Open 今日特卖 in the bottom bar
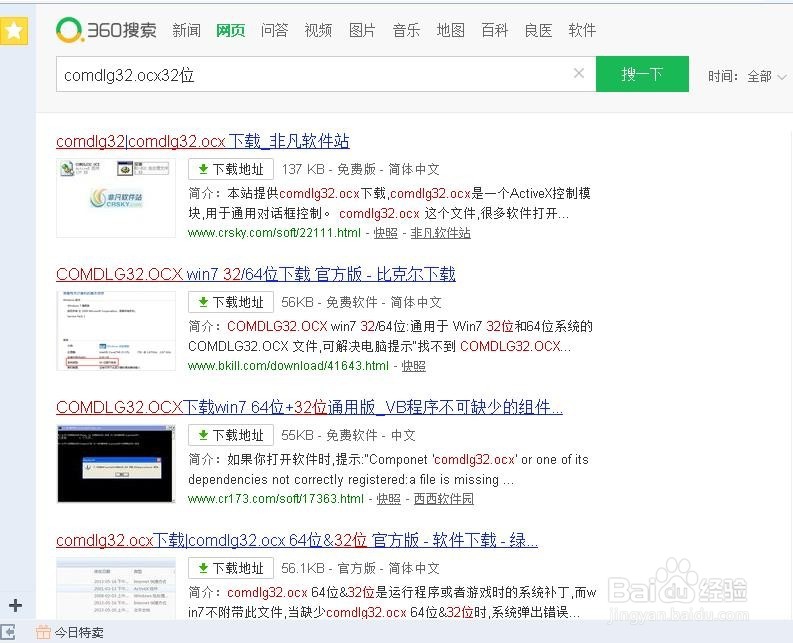This screenshot has height=643, width=793. coord(70,632)
